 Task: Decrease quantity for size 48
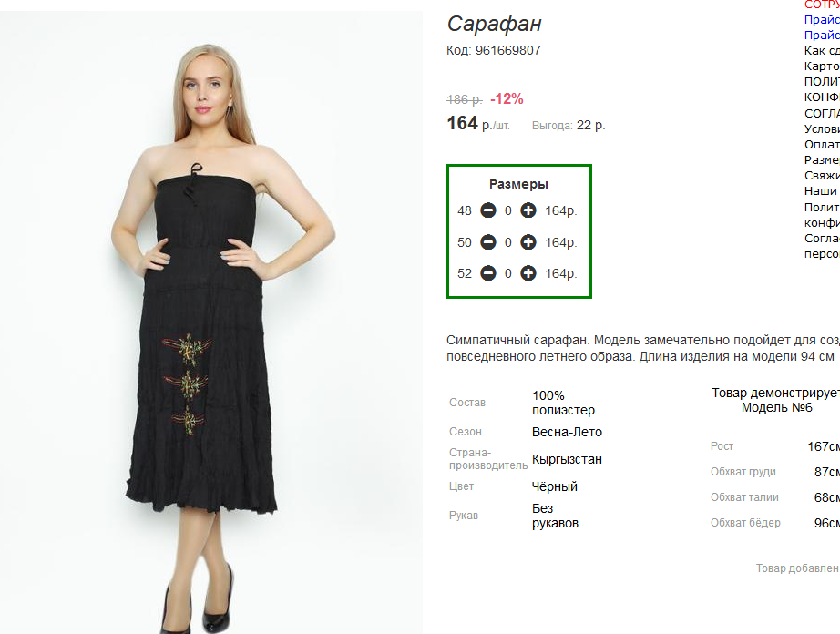pyautogui.click(x=488, y=210)
